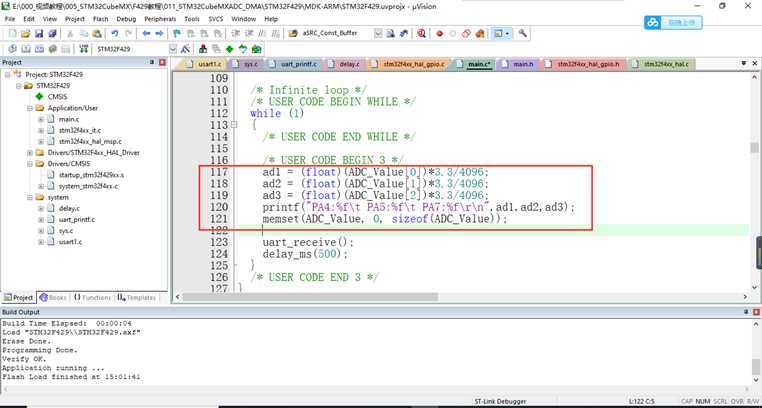Screen dimensions: 762x408
Task: Pin the Build Output panel
Action: click(745, 312)
